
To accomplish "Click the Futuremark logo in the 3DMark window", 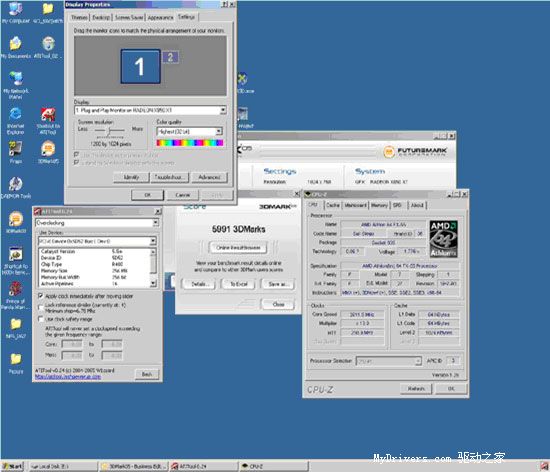I will [415, 151].
